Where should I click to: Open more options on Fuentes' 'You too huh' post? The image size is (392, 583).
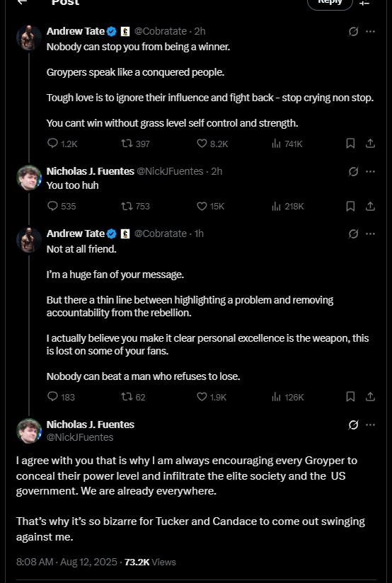[x=371, y=171]
